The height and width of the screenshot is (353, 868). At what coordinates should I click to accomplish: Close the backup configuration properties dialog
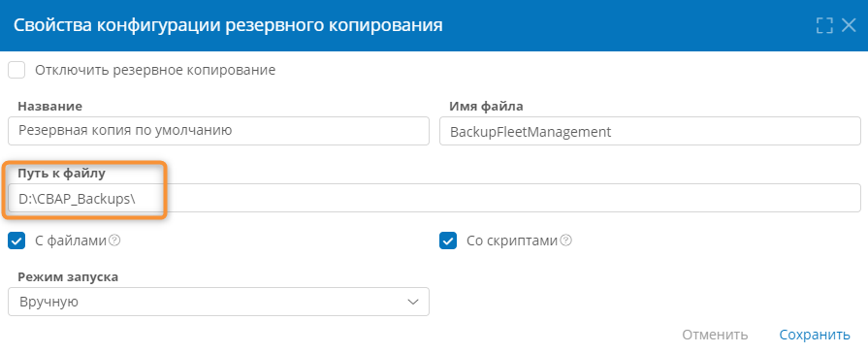(849, 25)
